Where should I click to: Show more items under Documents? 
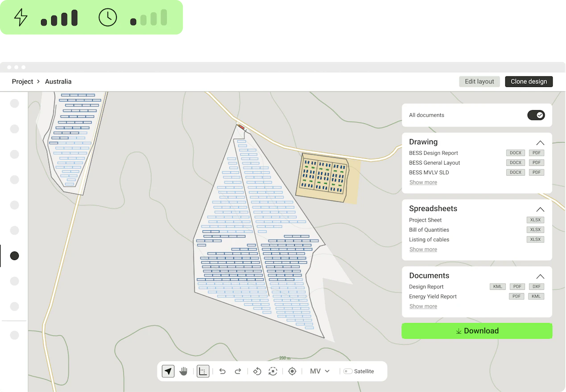tap(423, 306)
